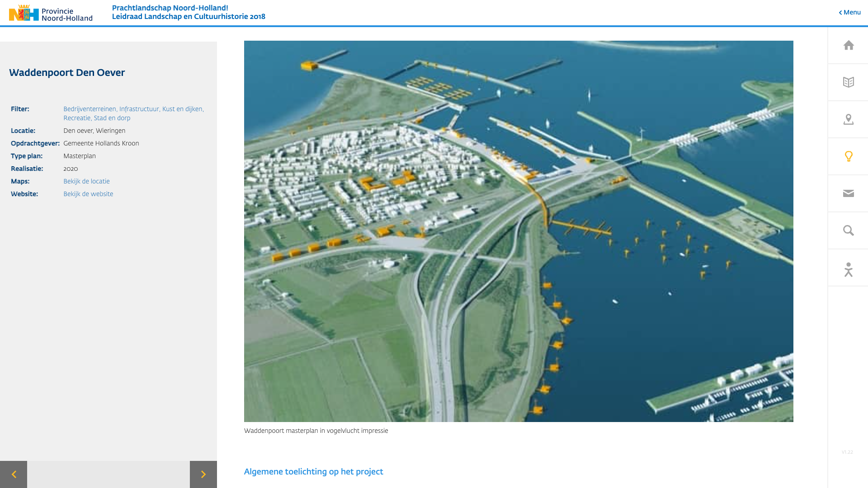
Task: Select the Kust en dijken filter
Action: click(182, 109)
